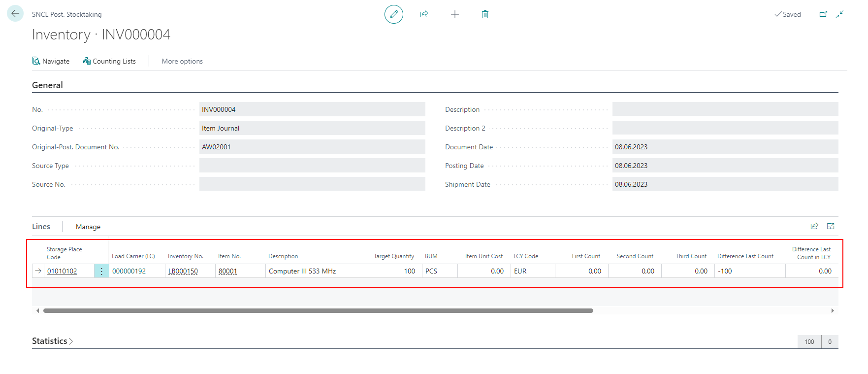
Task: Click the plus icon to create new
Action: pyautogui.click(x=454, y=14)
